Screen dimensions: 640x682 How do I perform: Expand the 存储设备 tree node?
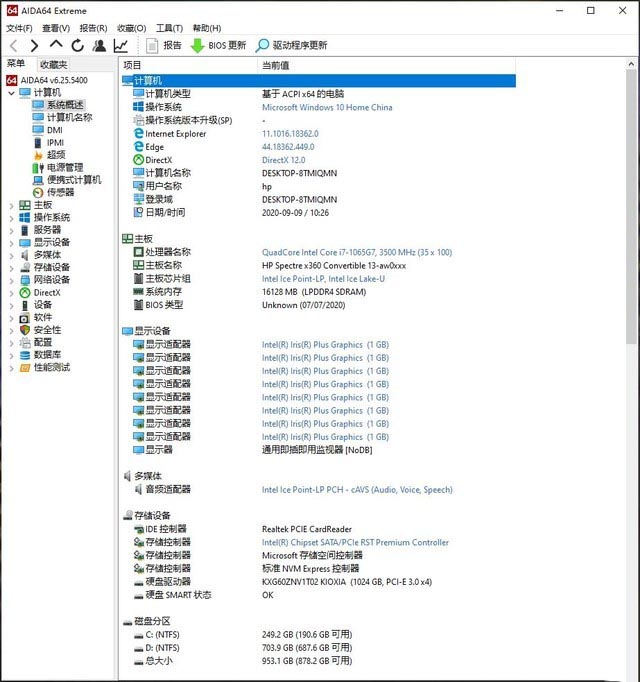pos(12,267)
